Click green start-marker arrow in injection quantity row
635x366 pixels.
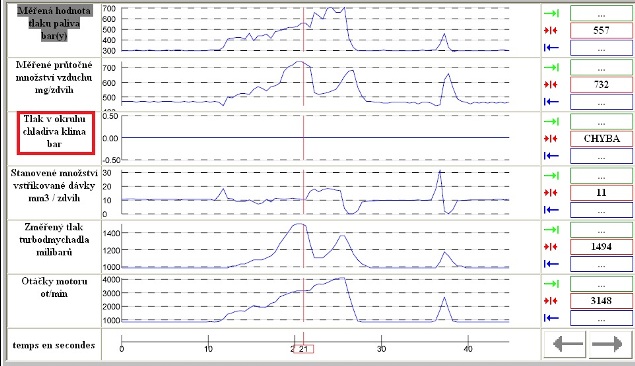point(551,176)
